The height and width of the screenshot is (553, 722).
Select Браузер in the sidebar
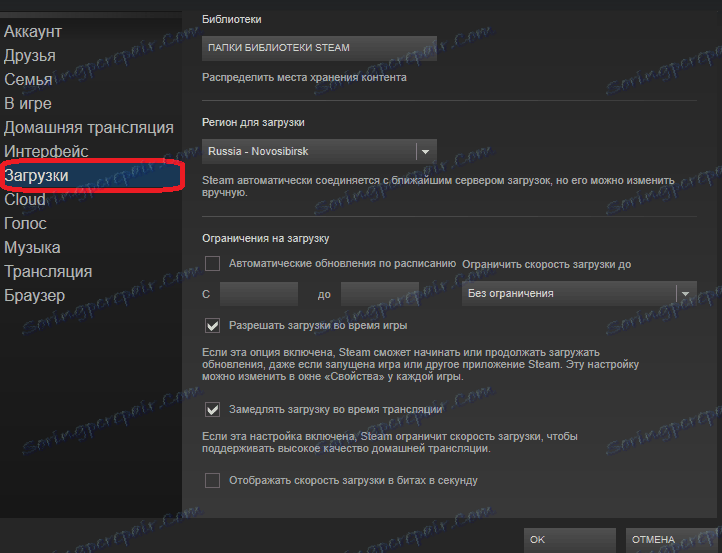[x=35, y=295]
